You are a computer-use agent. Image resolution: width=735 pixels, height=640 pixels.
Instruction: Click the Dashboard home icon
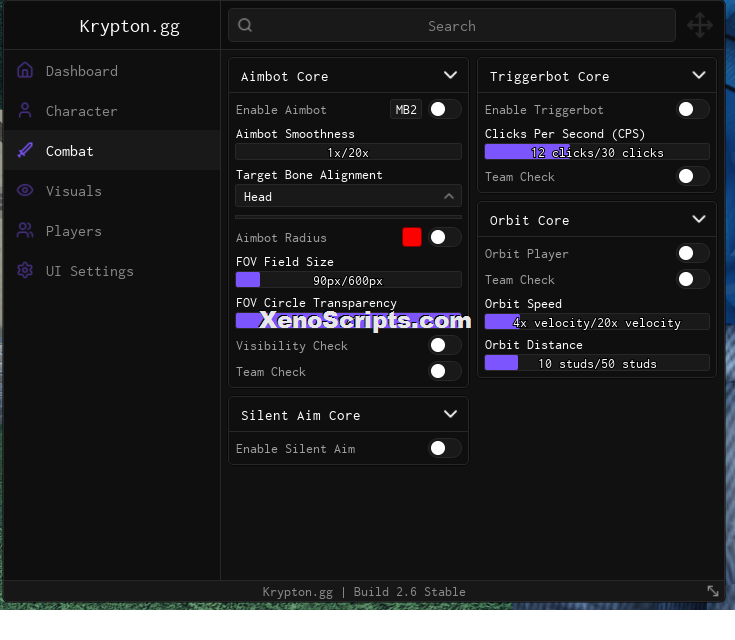point(25,70)
